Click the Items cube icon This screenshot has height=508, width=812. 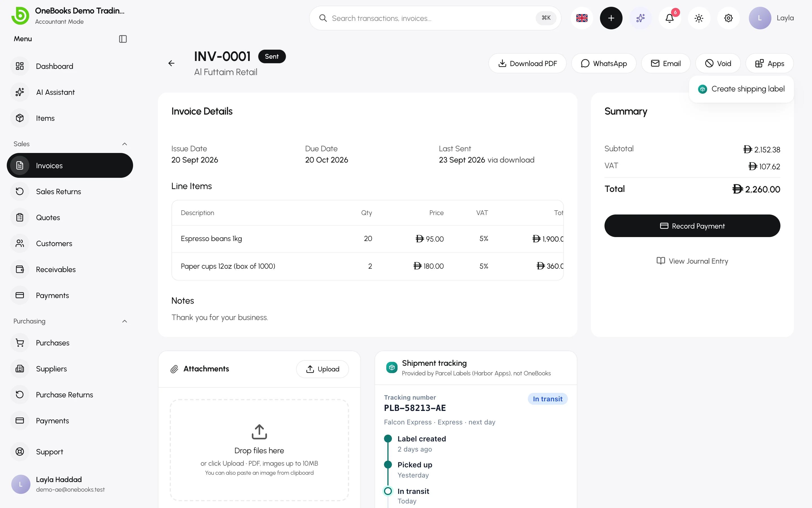coord(20,118)
